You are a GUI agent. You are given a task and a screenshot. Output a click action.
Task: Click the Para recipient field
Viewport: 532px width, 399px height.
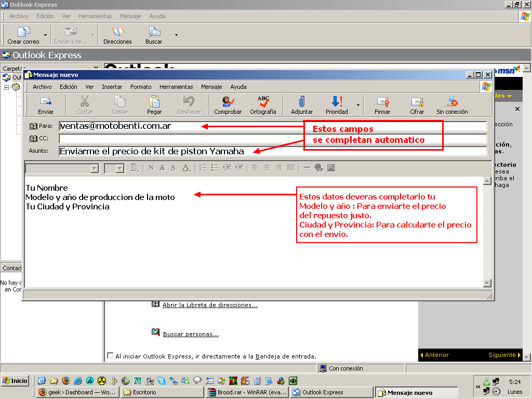click(273, 126)
